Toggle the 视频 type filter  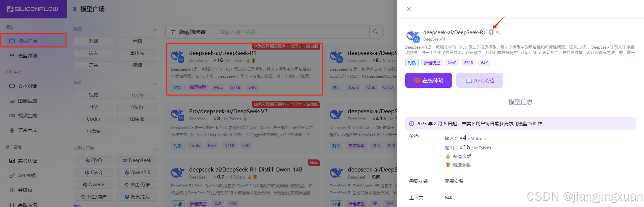[137, 65]
